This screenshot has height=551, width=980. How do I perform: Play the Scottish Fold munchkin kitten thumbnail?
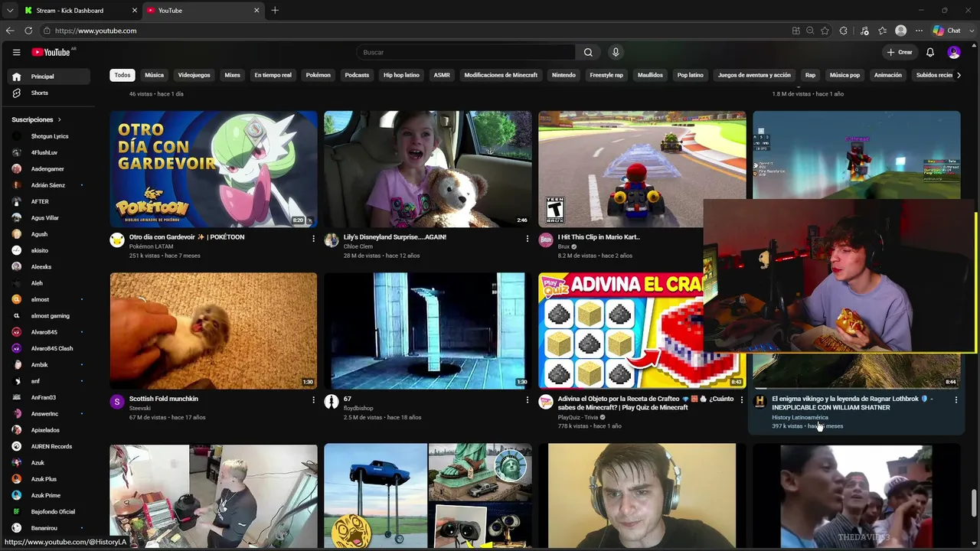tap(213, 331)
